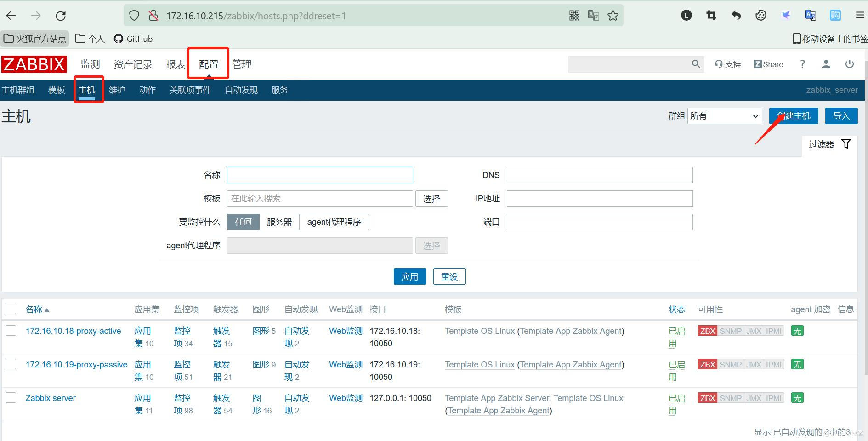Open the 管理 main menu
Screen dimensions: 868x441
tap(242, 64)
